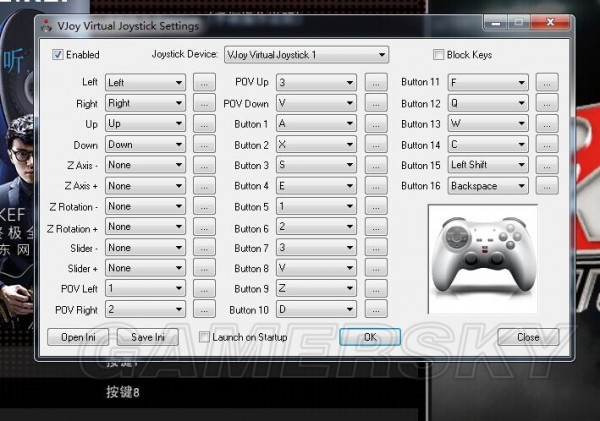Open the Button 6 key dropdown

coord(316,227)
